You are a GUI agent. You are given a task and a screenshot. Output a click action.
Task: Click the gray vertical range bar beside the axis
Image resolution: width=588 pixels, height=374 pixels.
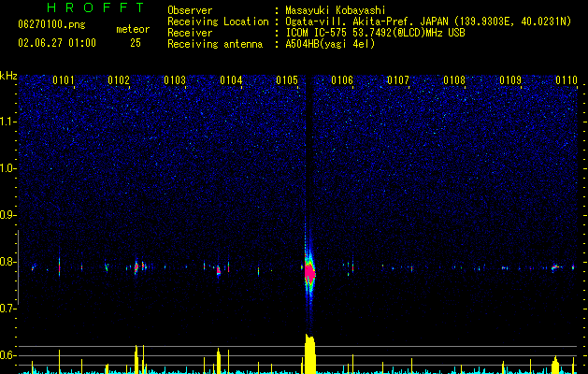tap(19, 267)
